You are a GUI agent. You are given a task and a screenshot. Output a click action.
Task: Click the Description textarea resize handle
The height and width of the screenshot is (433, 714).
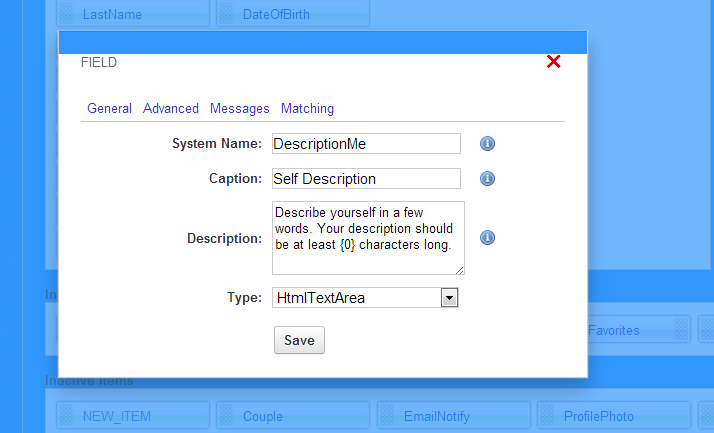(x=460, y=270)
